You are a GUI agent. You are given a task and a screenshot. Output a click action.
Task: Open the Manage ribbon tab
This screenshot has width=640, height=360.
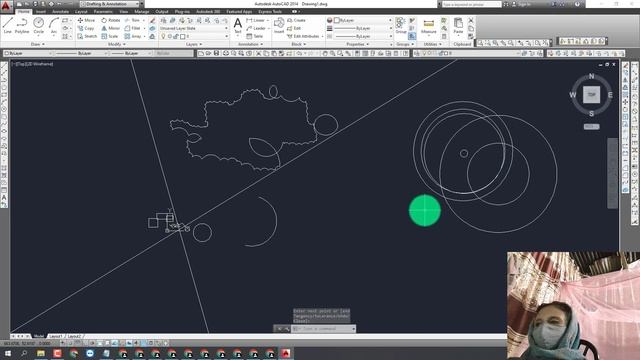click(142, 11)
